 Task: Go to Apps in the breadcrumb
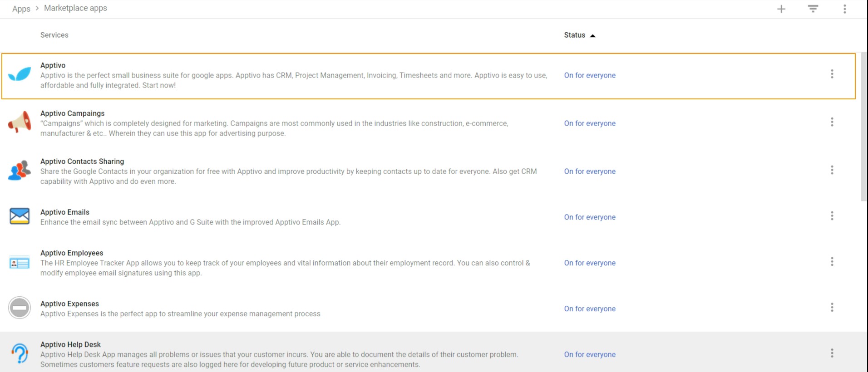tap(21, 9)
